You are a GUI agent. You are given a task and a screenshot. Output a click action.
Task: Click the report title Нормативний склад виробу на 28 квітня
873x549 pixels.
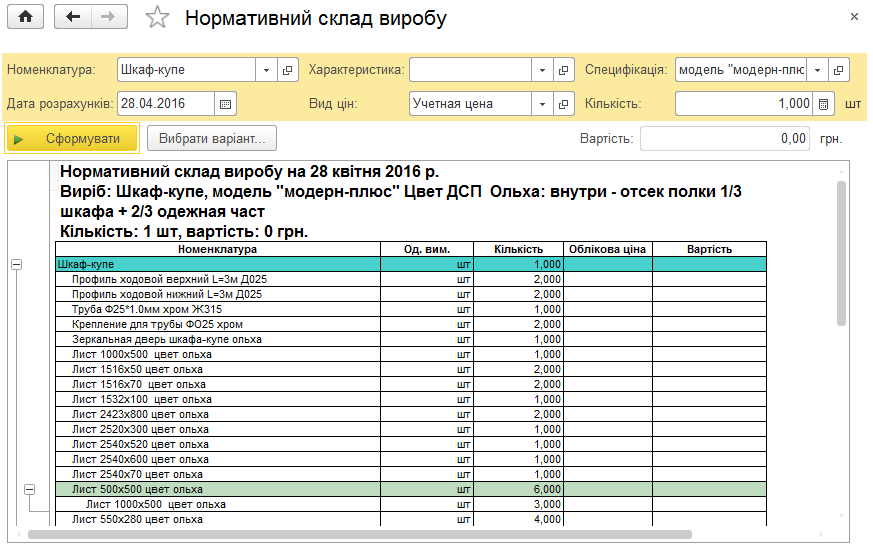(249, 171)
